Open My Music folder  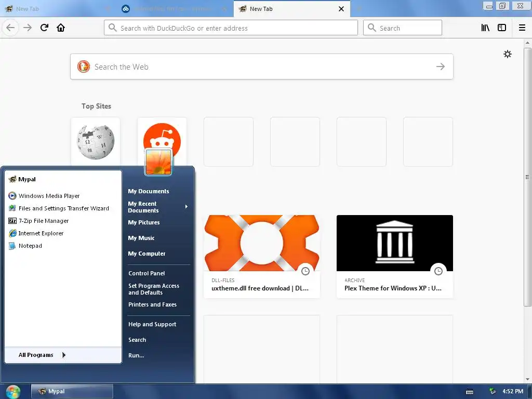(x=141, y=238)
